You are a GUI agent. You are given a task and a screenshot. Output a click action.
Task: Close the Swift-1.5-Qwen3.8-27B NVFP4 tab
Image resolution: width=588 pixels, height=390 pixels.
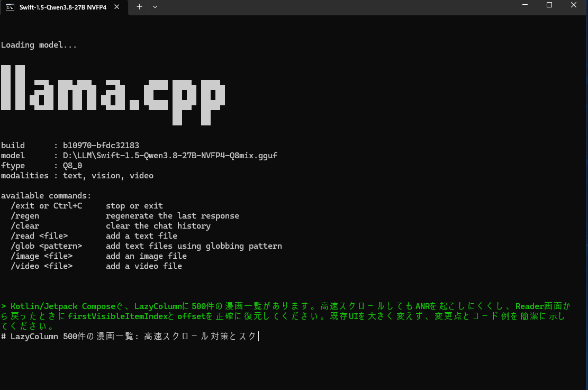click(x=116, y=7)
